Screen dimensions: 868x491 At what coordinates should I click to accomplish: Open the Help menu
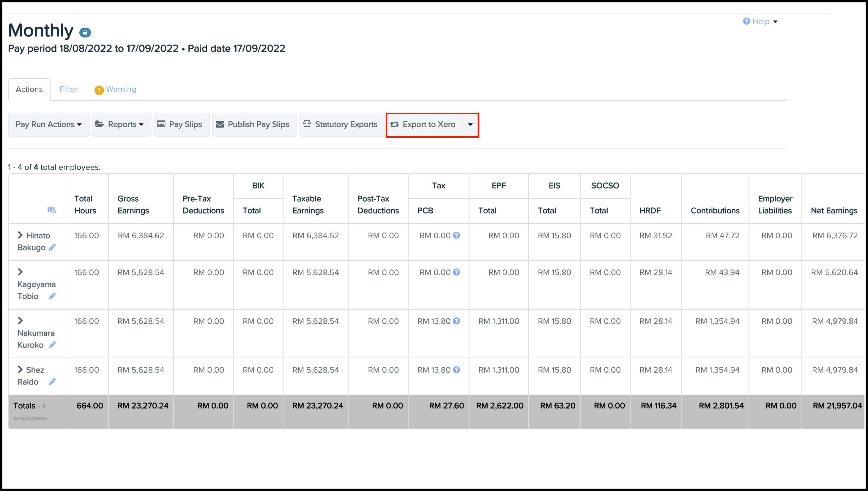(x=760, y=22)
